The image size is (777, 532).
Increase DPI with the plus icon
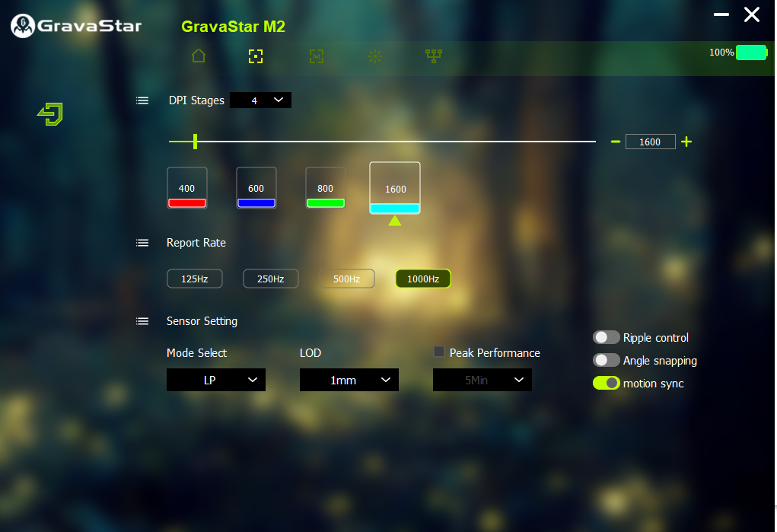[686, 142]
